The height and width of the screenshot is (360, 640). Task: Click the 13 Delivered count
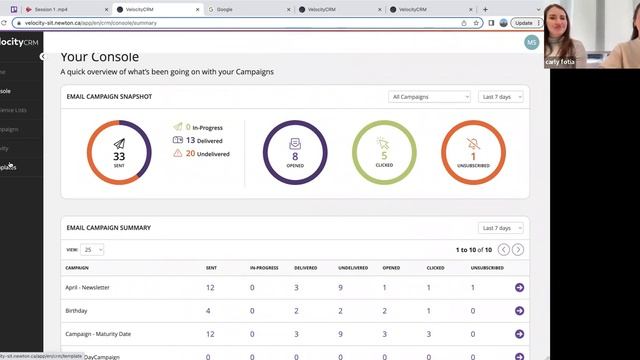tap(191, 140)
